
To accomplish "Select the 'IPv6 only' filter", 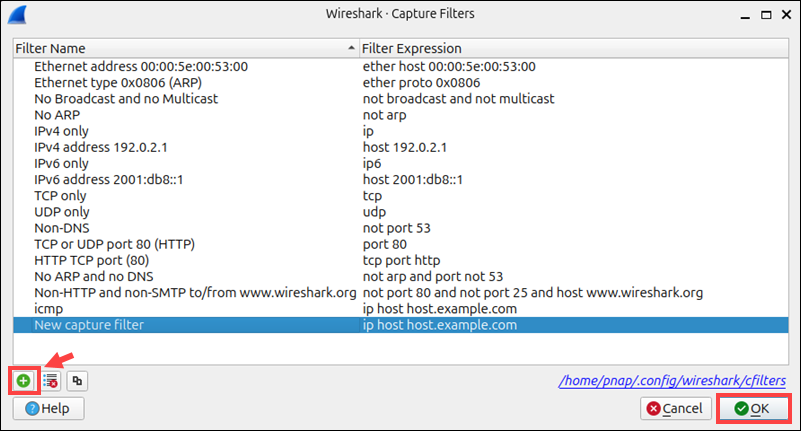I will tap(61, 163).
